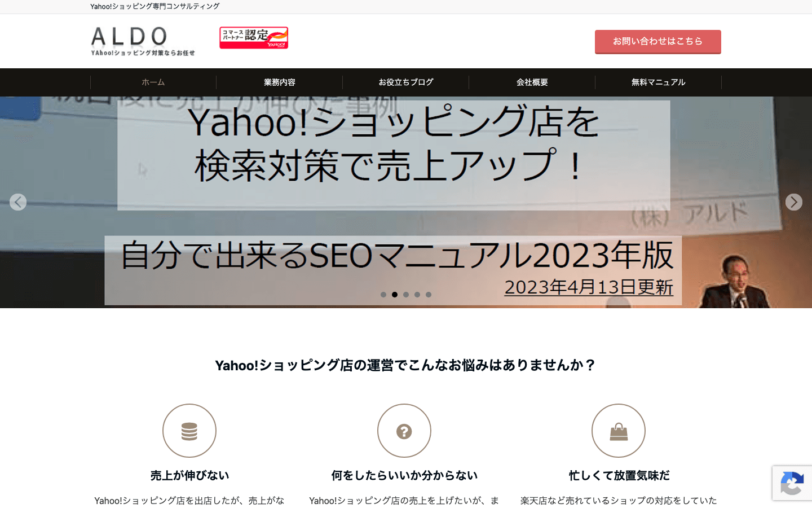Show the previous slide with the left arrow
812x508 pixels.
18,202
